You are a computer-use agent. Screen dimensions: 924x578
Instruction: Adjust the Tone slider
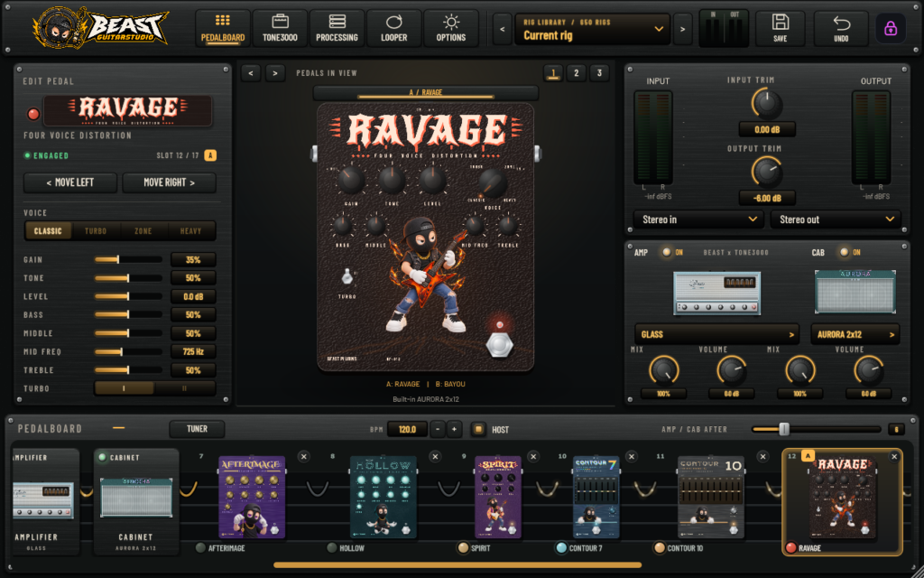[128, 278]
